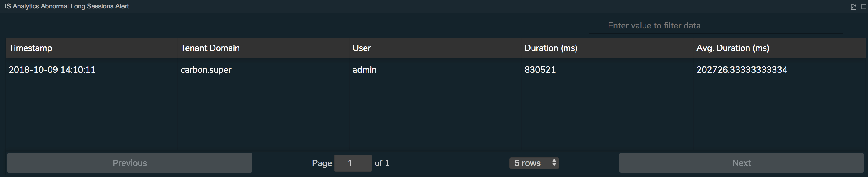Click the export/share widget icon
868x177 pixels.
(853, 7)
